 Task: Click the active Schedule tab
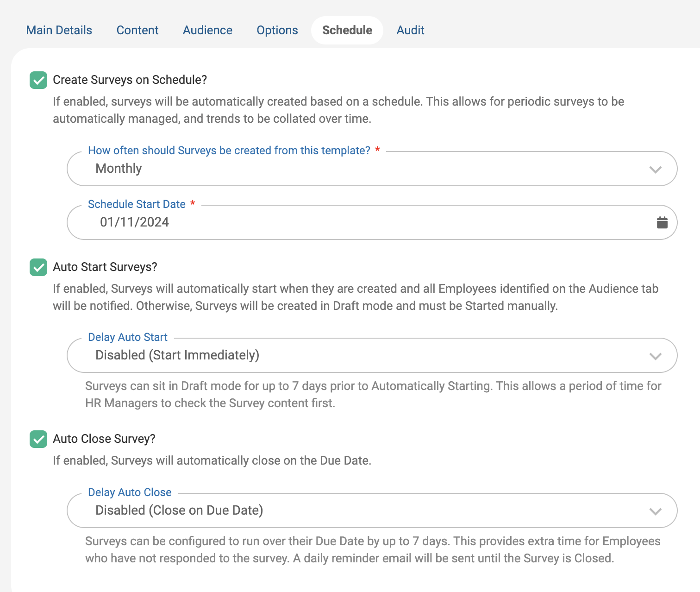click(347, 30)
